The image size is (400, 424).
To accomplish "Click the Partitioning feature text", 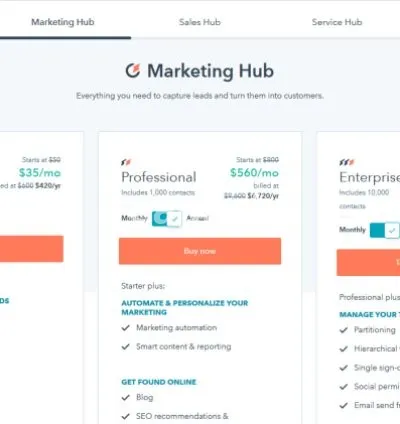I will (375, 330).
